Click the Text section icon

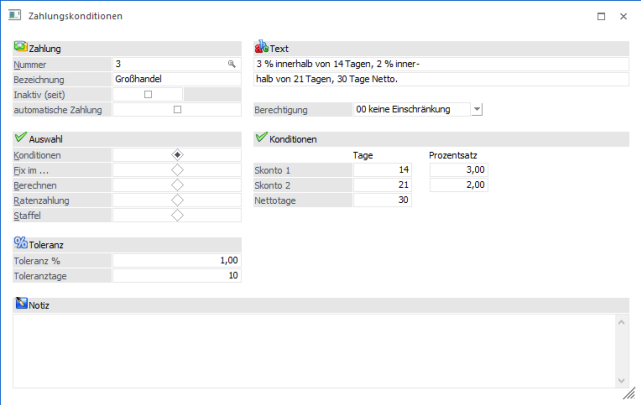click(262, 47)
